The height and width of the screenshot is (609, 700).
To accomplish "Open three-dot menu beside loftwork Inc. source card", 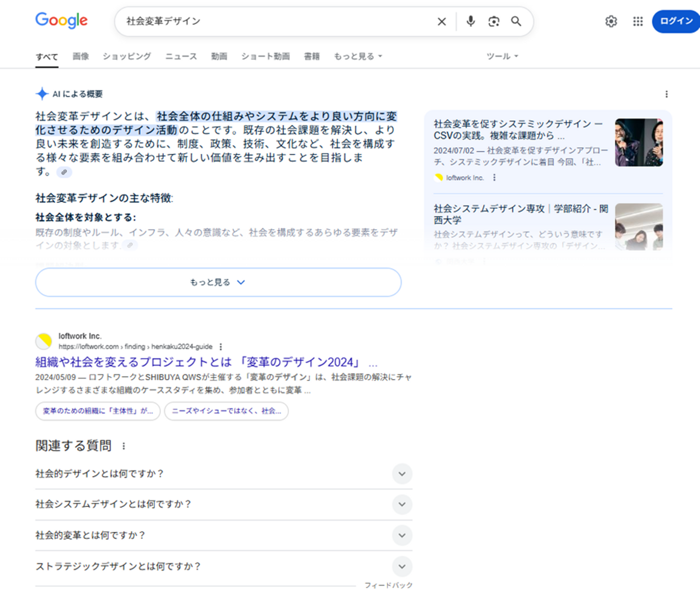I will click(494, 178).
